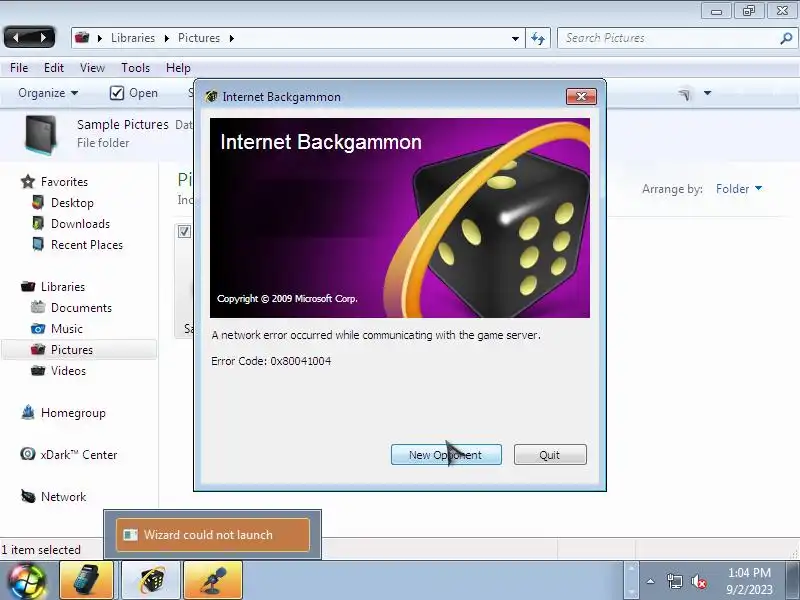Click the Favorites star icon
Viewport: 800px width, 600px height.
[x=28, y=182]
